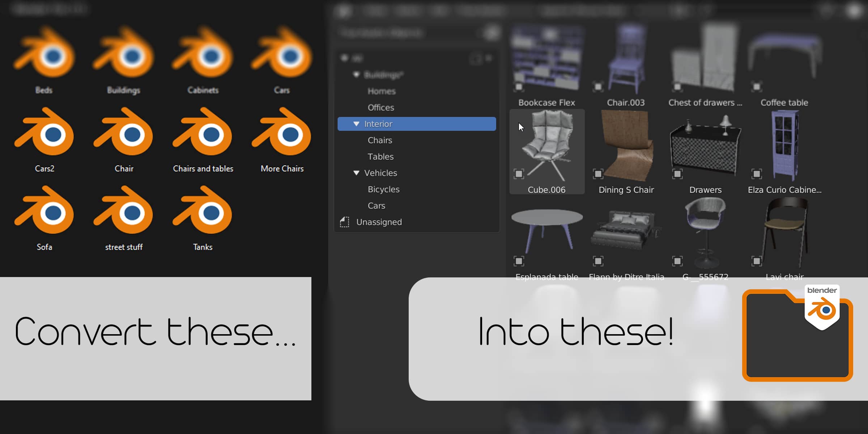
Task: Click asset marker icon on Bookcase Flex
Action: tap(519, 87)
